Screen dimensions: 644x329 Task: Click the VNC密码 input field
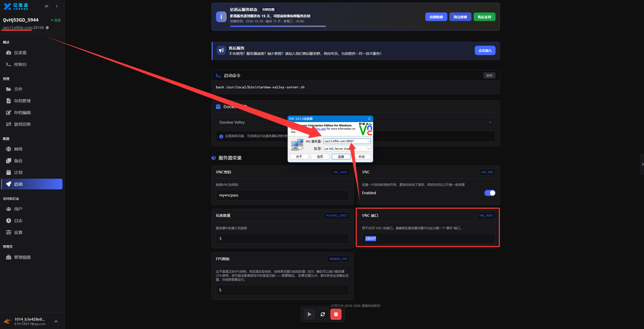pos(282,195)
